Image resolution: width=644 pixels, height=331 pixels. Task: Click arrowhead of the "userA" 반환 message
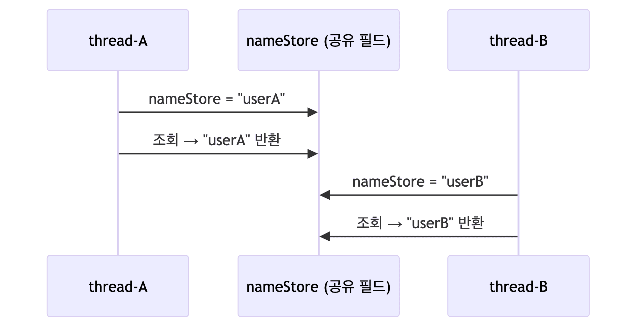point(313,154)
